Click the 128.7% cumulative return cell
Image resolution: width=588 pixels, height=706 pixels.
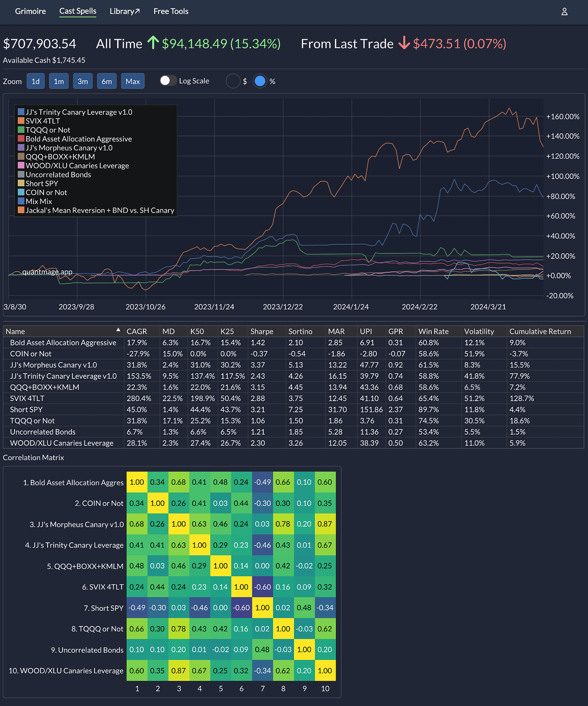pos(522,398)
